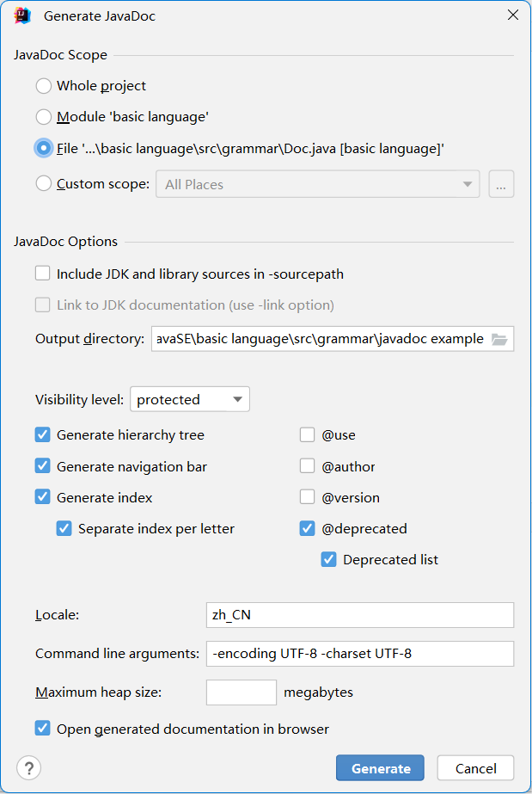This screenshot has width=532, height=794.
Task: Open the output directory folder browse icon
Action: 499,339
